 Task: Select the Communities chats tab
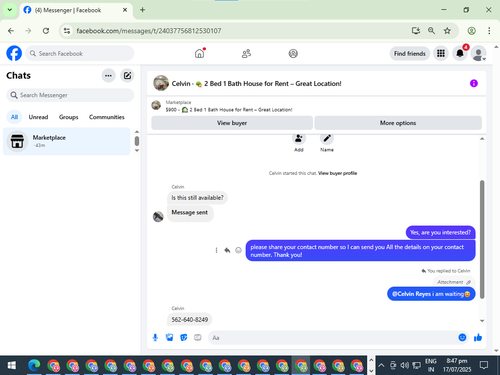click(x=107, y=117)
